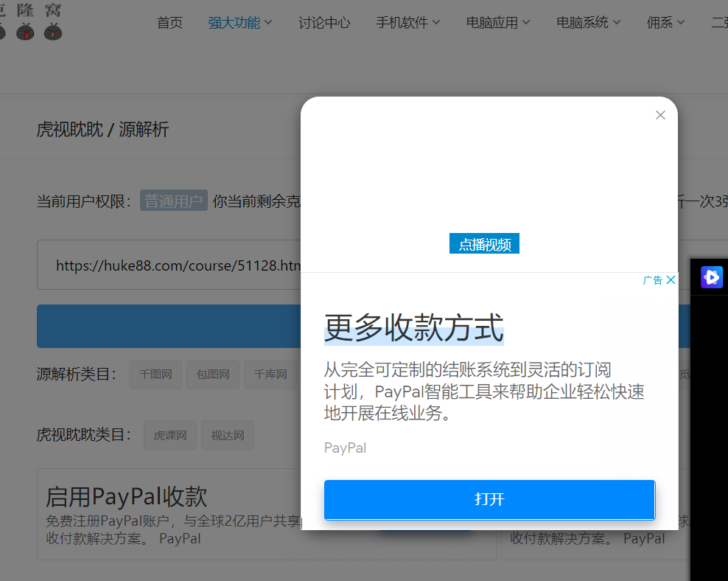
Task: Click 当前用户权限 label
Action: click(83, 201)
